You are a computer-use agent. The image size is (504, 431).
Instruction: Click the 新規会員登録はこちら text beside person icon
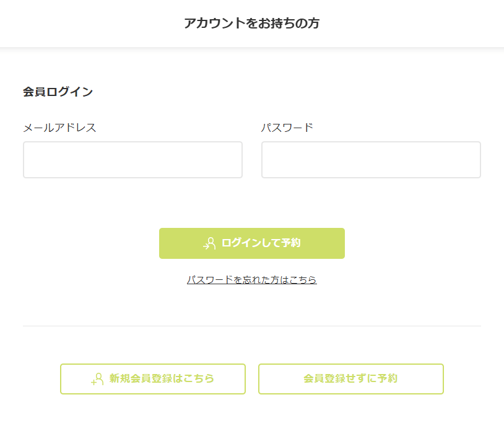[162, 379]
